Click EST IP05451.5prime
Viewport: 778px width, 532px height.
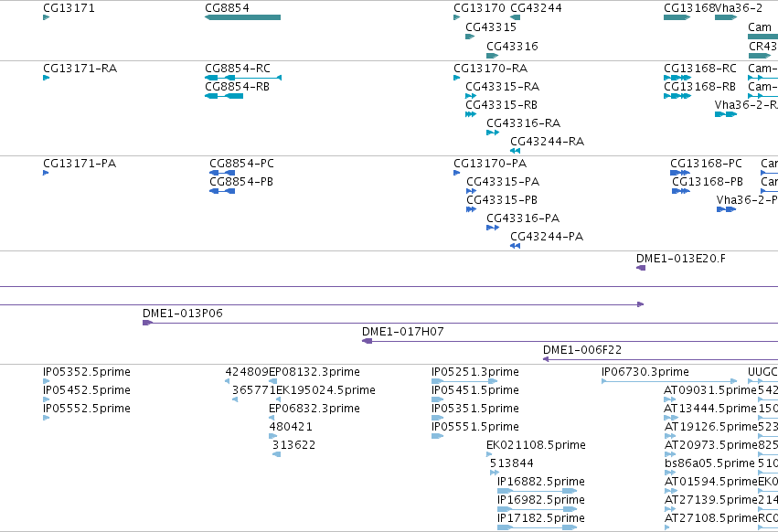pyautogui.click(x=475, y=390)
